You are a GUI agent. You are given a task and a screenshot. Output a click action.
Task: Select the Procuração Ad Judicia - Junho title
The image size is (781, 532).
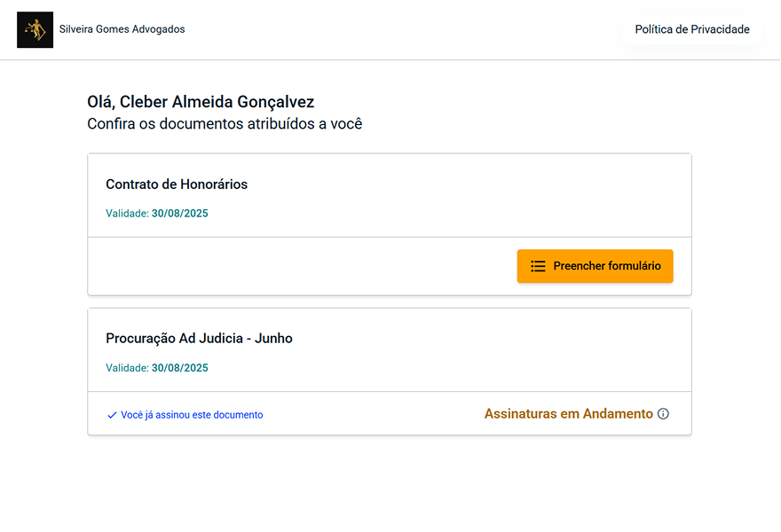pos(199,338)
